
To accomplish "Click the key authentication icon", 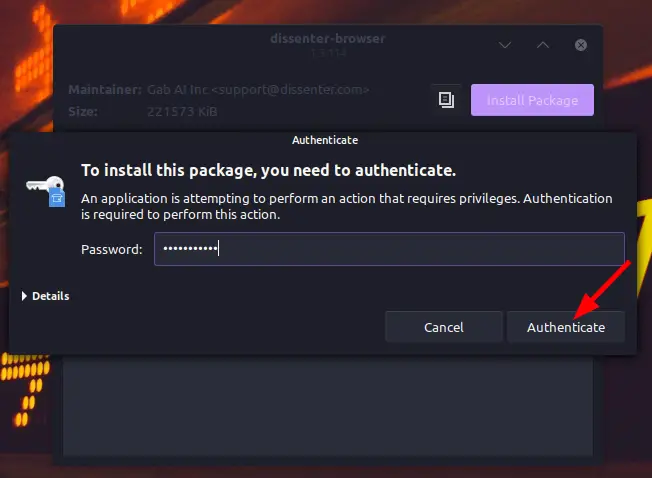I will [47, 191].
